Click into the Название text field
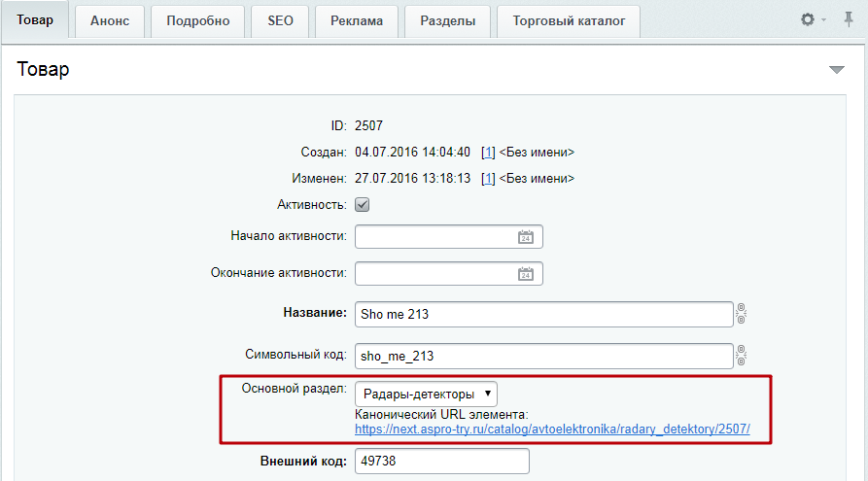This screenshot has height=481, width=868. (x=542, y=315)
